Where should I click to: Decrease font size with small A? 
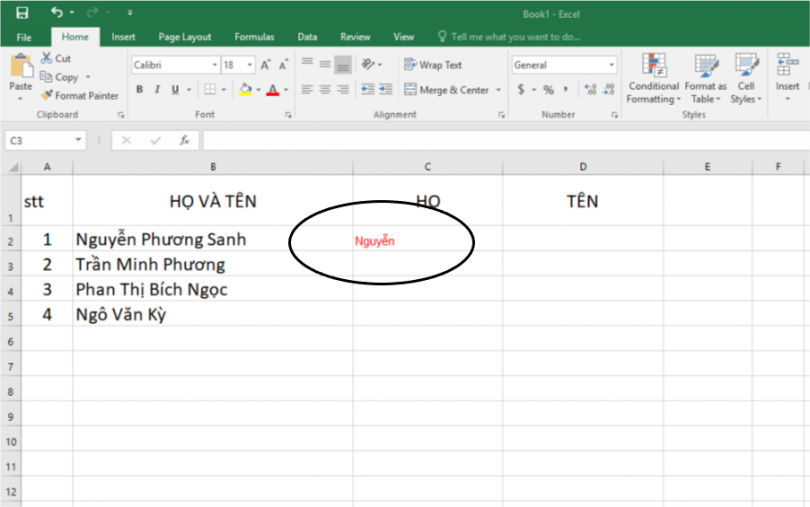283,65
